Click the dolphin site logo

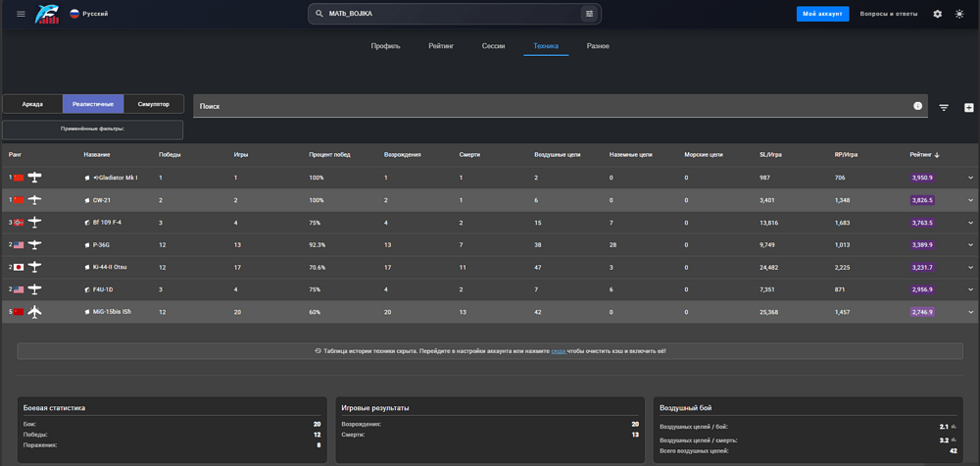tap(47, 14)
